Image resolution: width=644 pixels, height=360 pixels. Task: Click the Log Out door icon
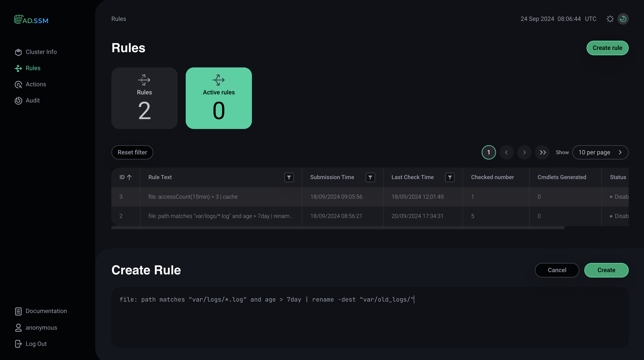coord(18,344)
